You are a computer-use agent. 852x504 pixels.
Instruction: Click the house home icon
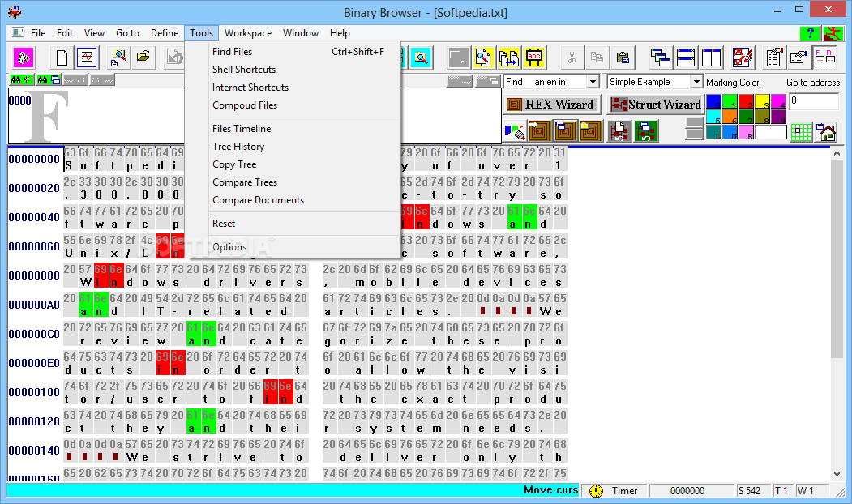827,132
